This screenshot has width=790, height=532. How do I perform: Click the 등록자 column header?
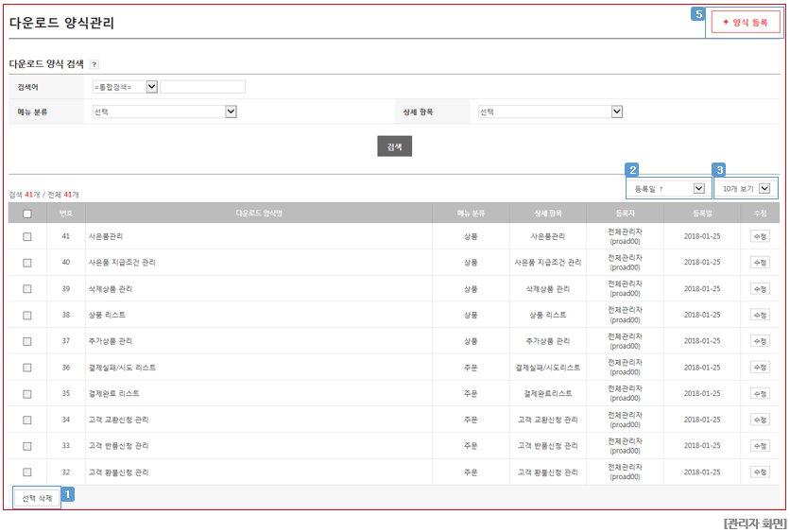pyautogui.click(x=625, y=214)
